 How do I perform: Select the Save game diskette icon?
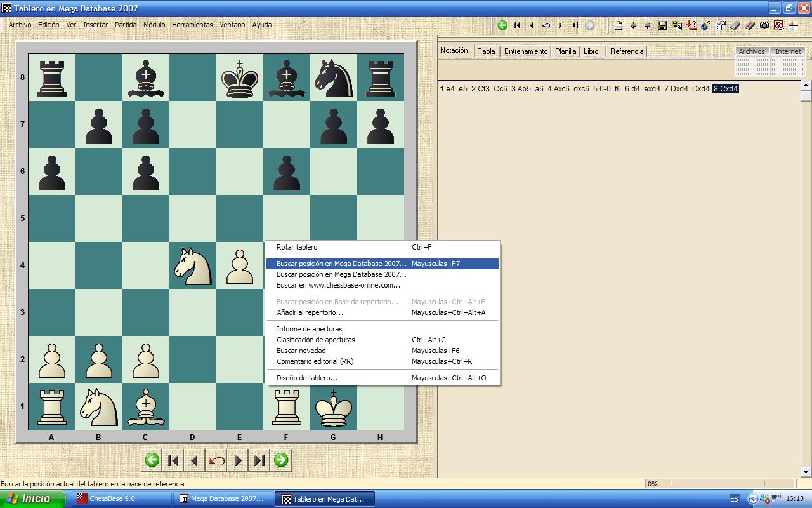pyautogui.click(x=662, y=25)
